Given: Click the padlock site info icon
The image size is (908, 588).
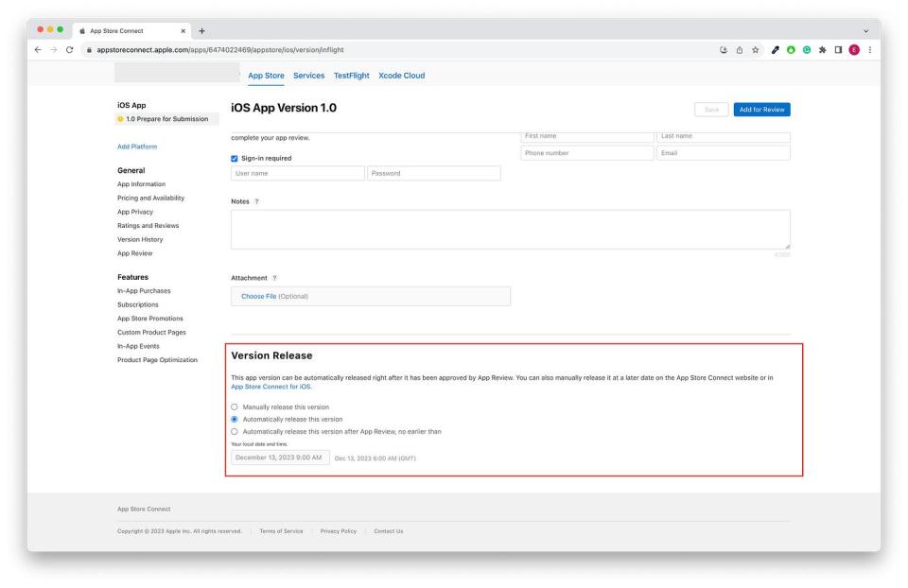Looking at the screenshot, I should (89, 50).
